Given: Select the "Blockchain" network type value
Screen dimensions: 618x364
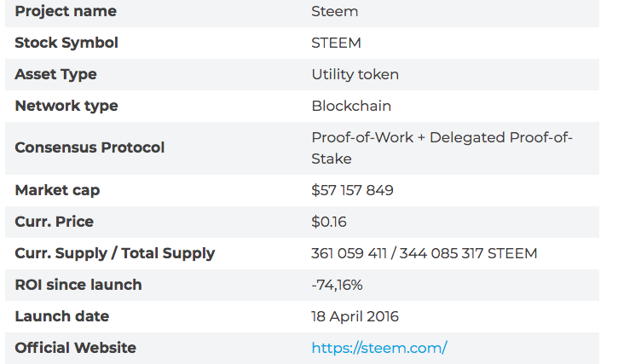Looking at the screenshot, I should pyautogui.click(x=352, y=106).
